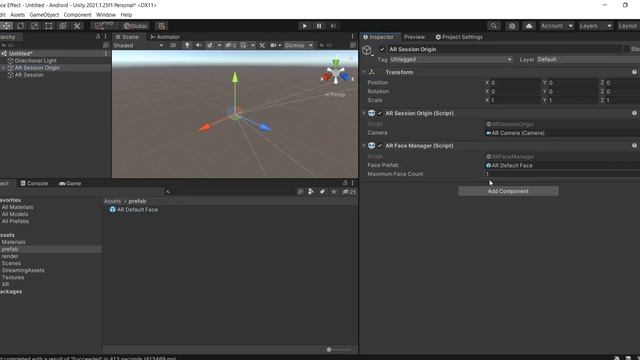Open the Layer Default dropdown

coord(588,60)
